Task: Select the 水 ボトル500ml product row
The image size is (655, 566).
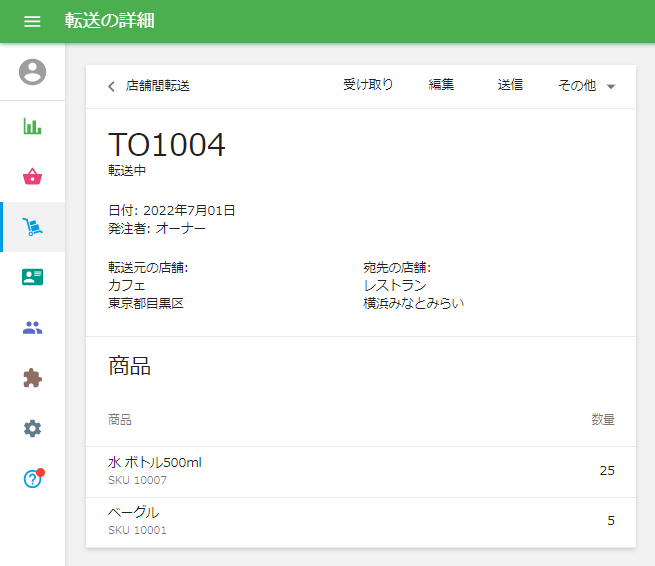Action: 360,471
